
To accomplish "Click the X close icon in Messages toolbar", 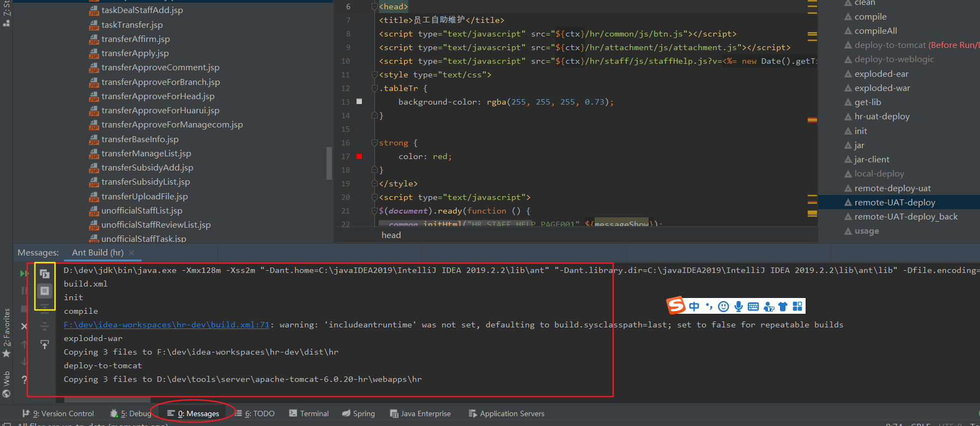I will [24, 326].
